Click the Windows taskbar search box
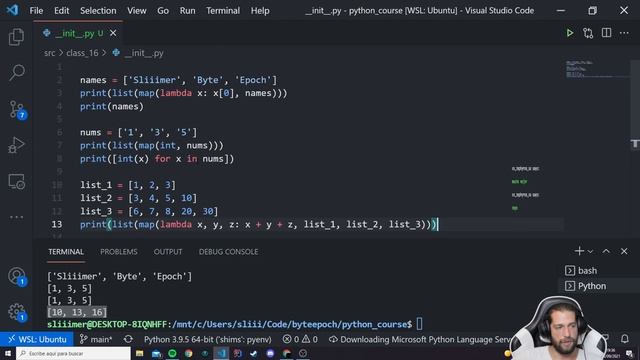Screen dimensions: 640x360 click(x=73, y=353)
